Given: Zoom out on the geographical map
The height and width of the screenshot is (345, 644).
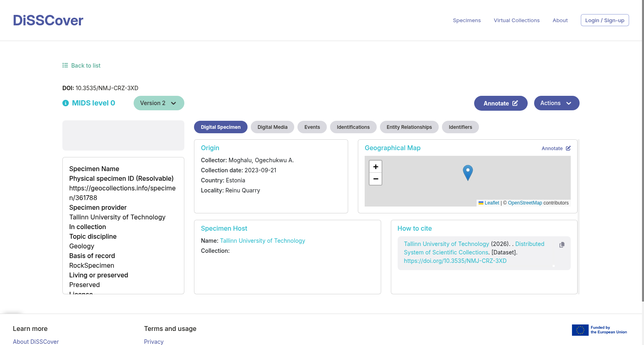Looking at the screenshot, I should (376, 179).
